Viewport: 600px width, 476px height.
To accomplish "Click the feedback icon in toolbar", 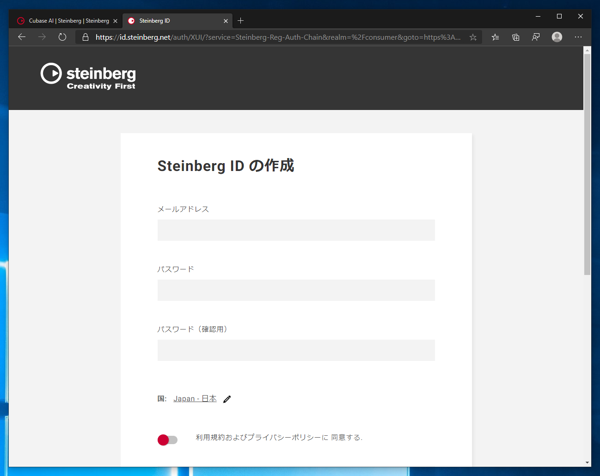I will pyautogui.click(x=536, y=37).
